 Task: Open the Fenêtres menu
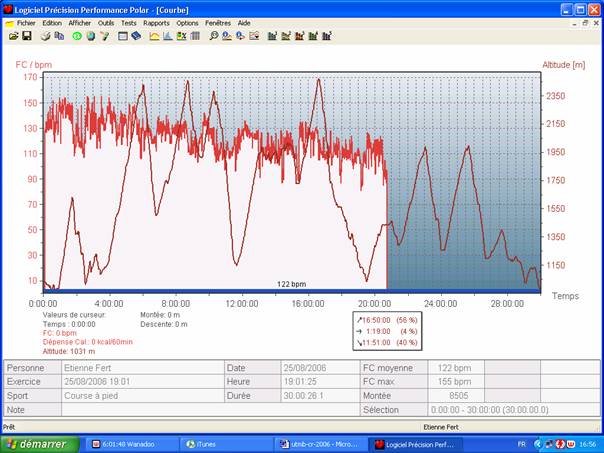tap(216, 22)
